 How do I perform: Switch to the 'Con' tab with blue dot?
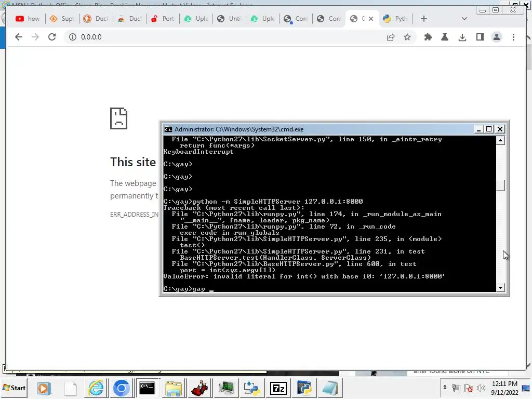click(296, 19)
